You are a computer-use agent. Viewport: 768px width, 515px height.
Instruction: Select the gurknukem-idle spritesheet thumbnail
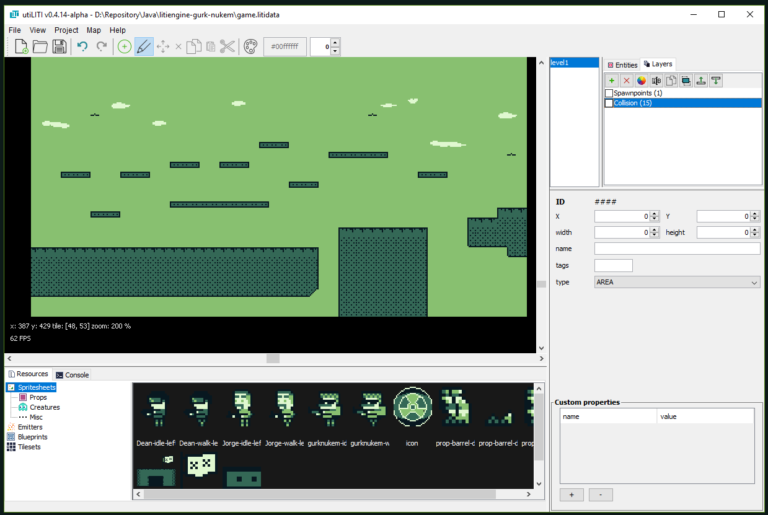point(327,417)
